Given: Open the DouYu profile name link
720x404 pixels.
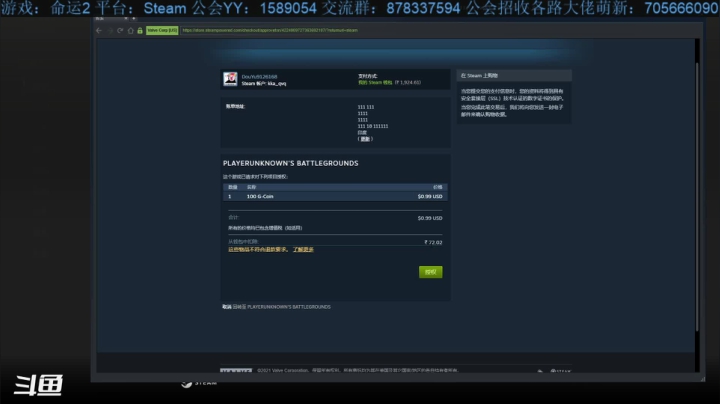Looking at the screenshot, I should point(259,77).
